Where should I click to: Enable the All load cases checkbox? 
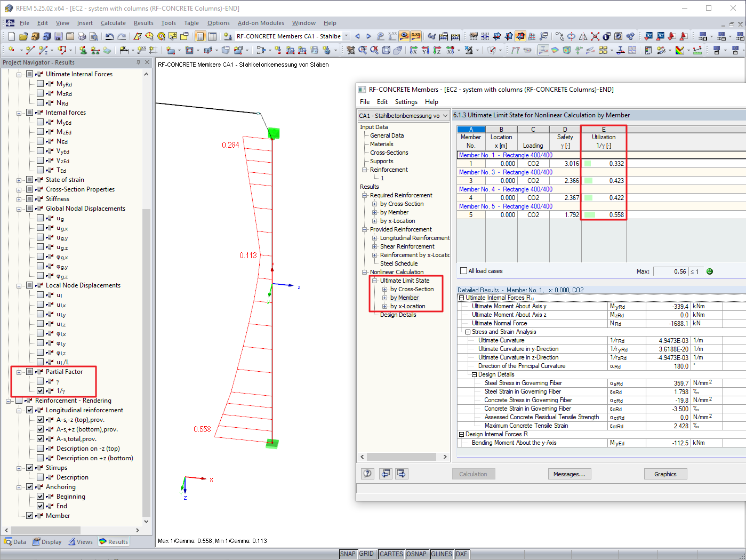[x=463, y=270]
